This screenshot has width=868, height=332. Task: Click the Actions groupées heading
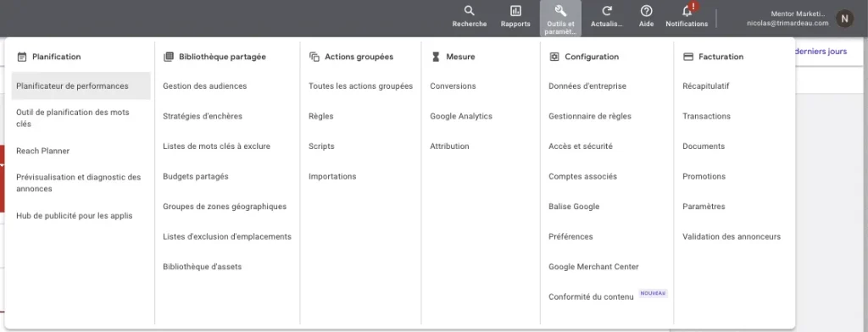point(359,57)
